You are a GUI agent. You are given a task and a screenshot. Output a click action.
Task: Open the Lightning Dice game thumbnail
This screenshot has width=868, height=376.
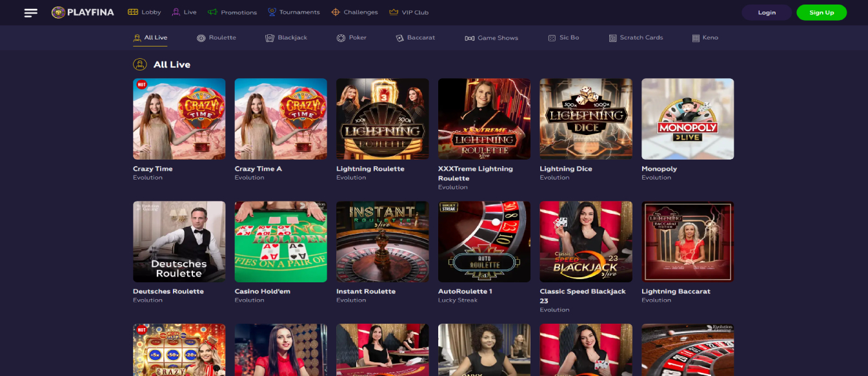[585, 119]
